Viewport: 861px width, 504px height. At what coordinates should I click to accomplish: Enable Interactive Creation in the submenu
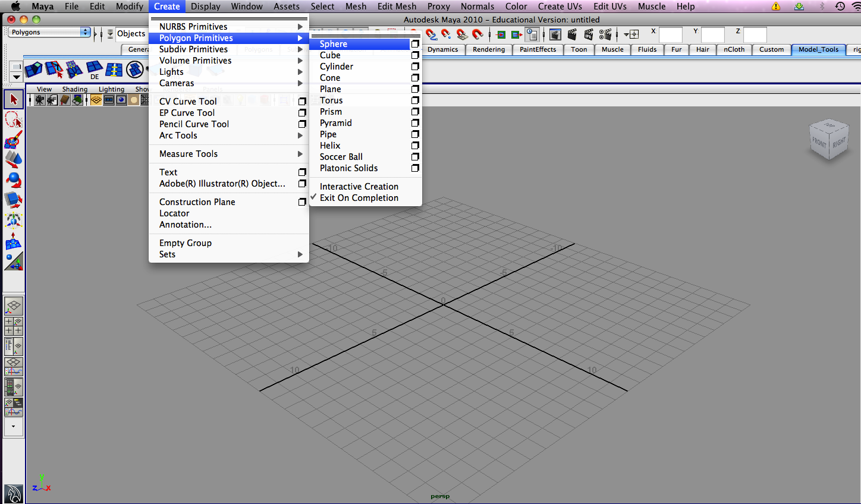[359, 186]
